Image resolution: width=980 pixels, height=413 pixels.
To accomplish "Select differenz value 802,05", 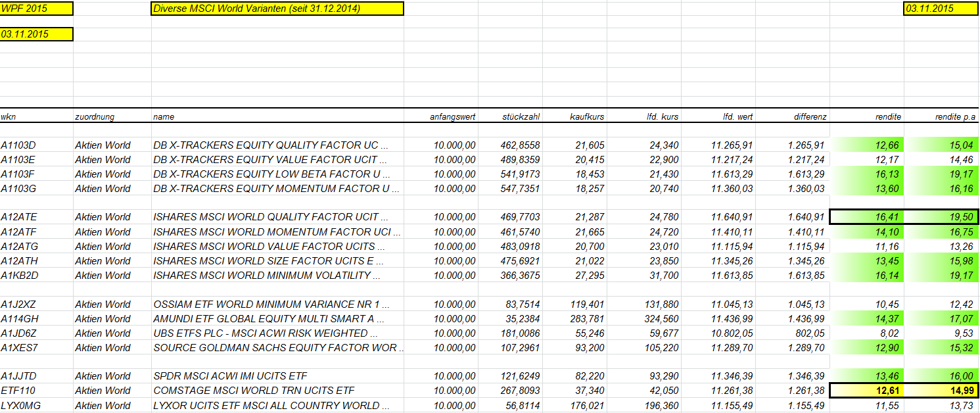I will coord(792,333).
